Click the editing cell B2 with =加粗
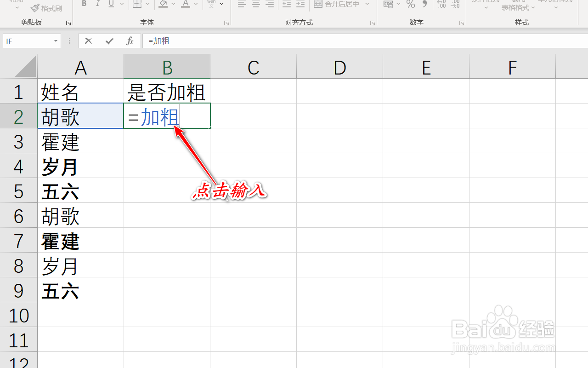 (167, 116)
